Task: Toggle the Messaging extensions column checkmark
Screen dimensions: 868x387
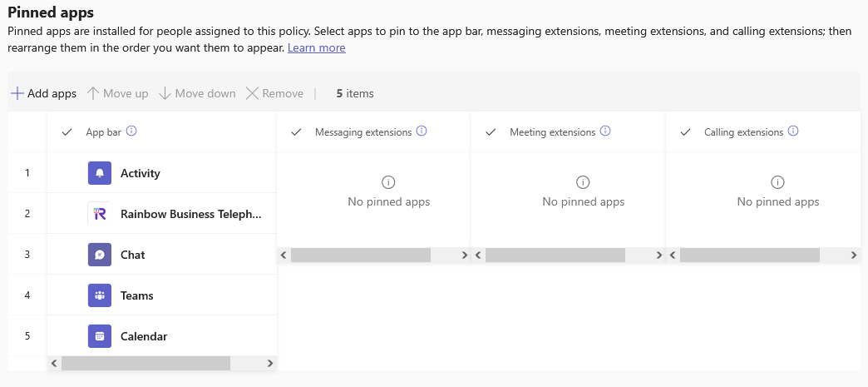Action: [x=297, y=132]
